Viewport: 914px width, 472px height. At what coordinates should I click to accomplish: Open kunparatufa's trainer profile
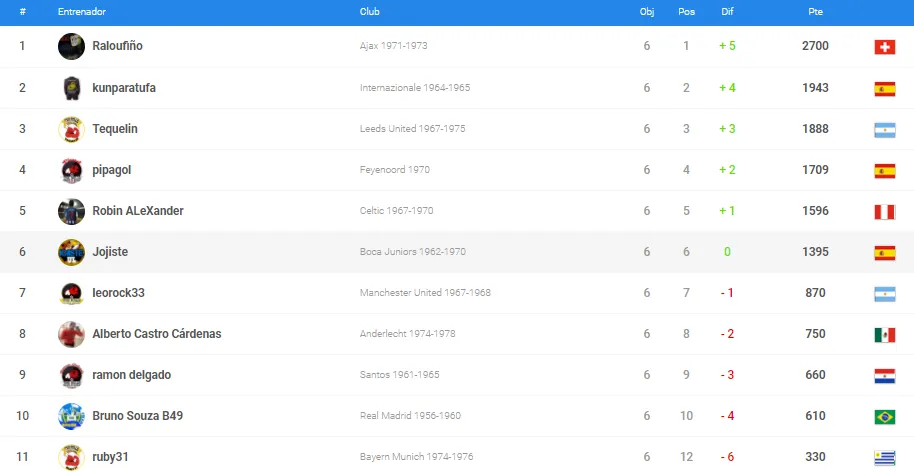point(124,88)
